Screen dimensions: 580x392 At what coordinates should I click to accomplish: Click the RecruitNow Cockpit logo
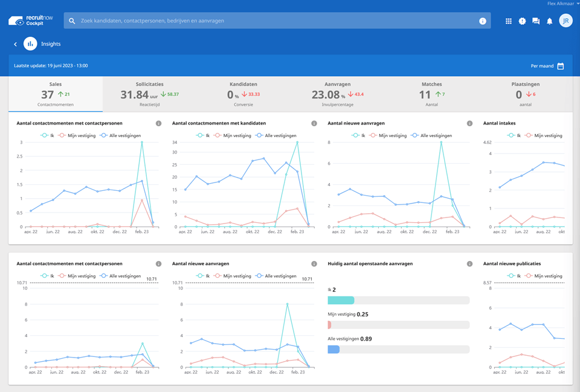31,21
